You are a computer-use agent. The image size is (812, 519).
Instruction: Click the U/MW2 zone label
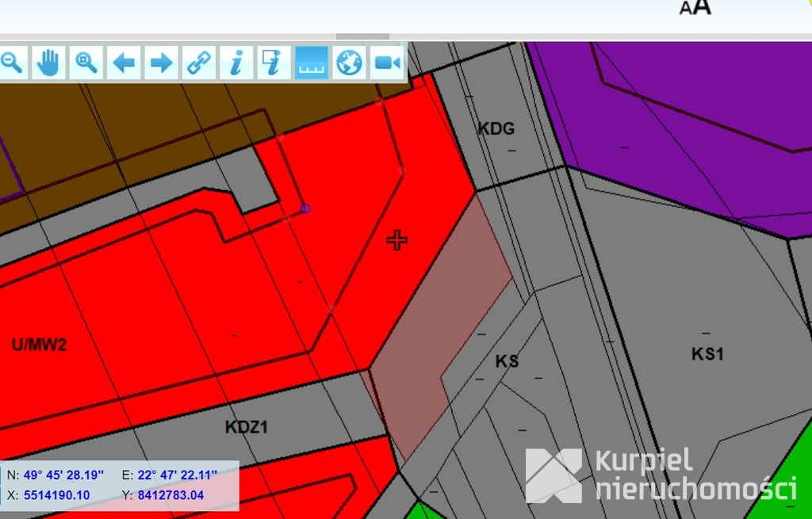point(39,344)
